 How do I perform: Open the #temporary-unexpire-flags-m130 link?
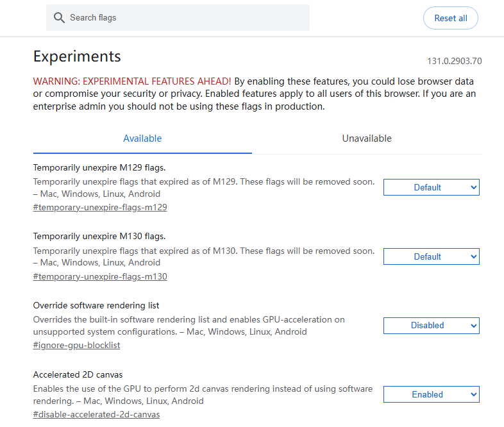point(100,276)
